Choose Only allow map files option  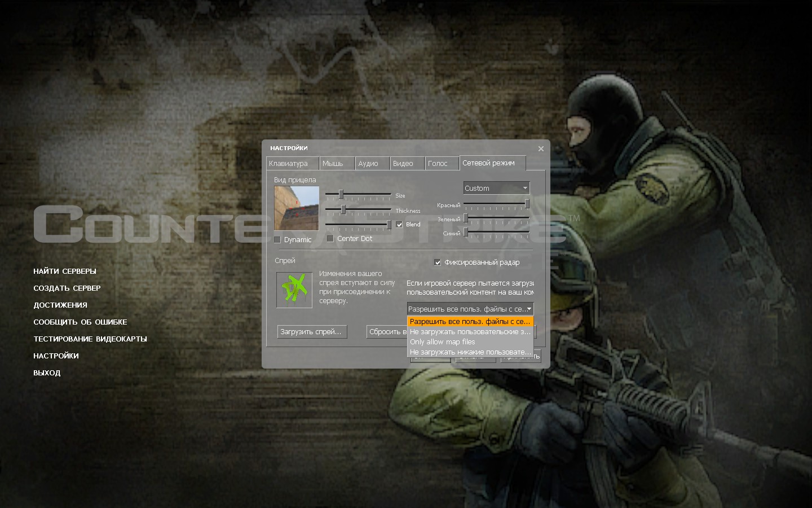(x=470, y=341)
